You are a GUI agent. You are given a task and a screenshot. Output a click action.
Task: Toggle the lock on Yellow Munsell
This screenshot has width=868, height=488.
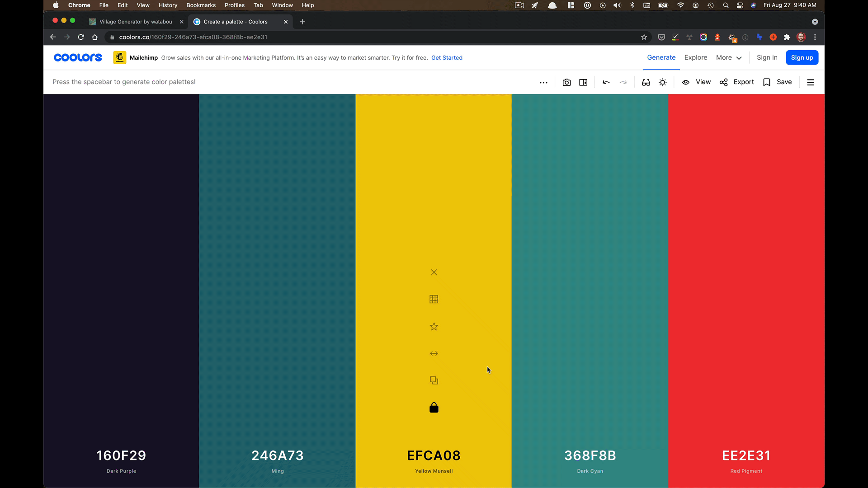(434, 408)
